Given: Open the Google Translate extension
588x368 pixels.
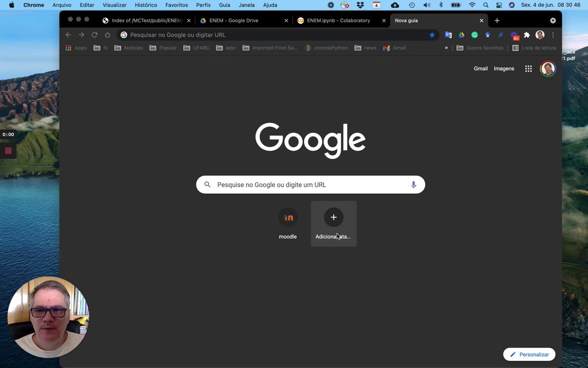Looking at the screenshot, I should pyautogui.click(x=448, y=35).
